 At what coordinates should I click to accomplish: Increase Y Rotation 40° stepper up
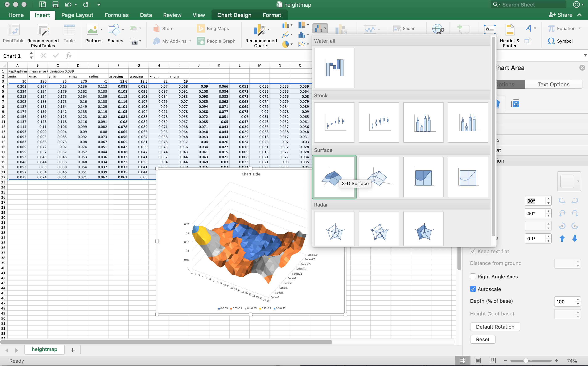coord(548,211)
